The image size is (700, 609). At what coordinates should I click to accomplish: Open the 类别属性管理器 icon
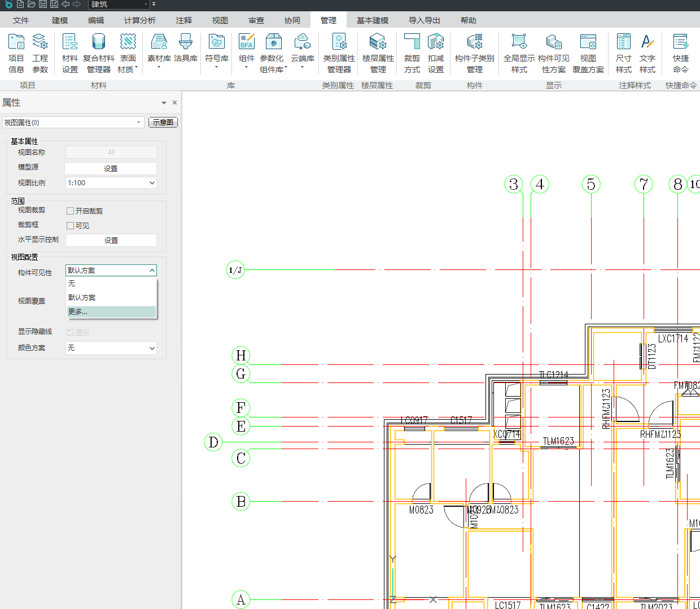pos(339,53)
